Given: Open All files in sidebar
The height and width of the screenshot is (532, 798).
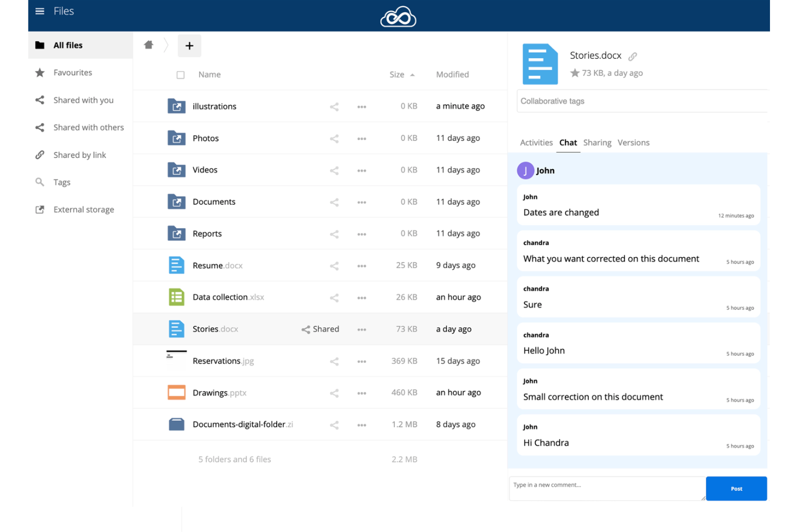Looking at the screenshot, I should tap(80, 45).
